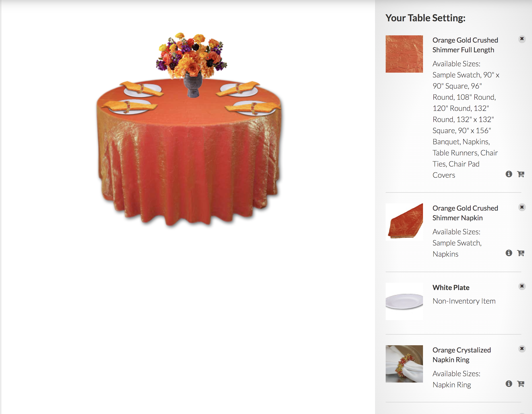Open Orange Gold Crushed Shimmer Full Length link

click(x=465, y=45)
